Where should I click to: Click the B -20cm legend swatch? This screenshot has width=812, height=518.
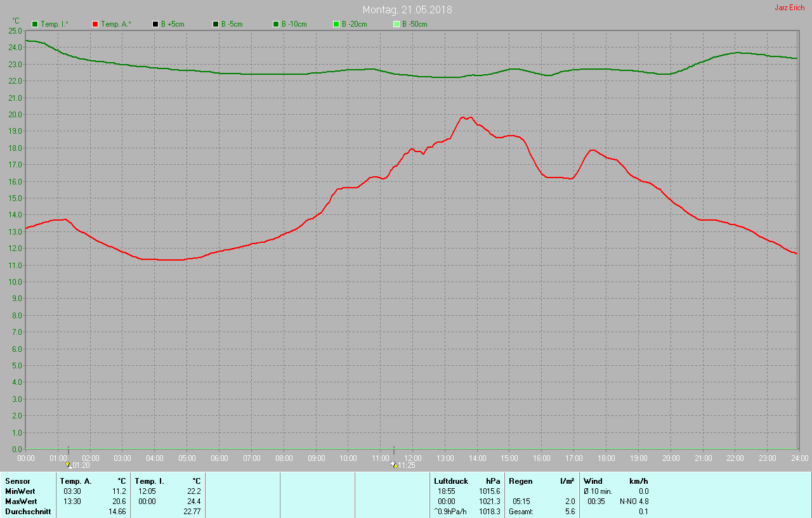pyautogui.click(x=336, y=24)
